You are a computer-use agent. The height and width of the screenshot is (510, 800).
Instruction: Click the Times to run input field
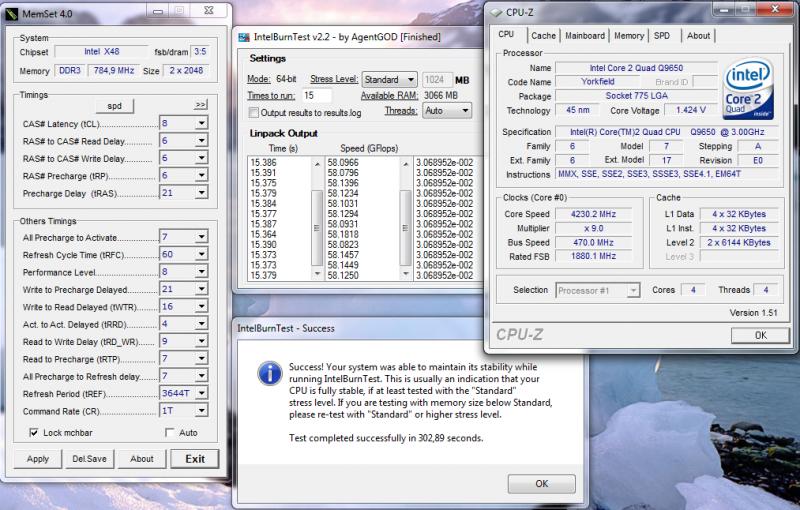[316, 95]
